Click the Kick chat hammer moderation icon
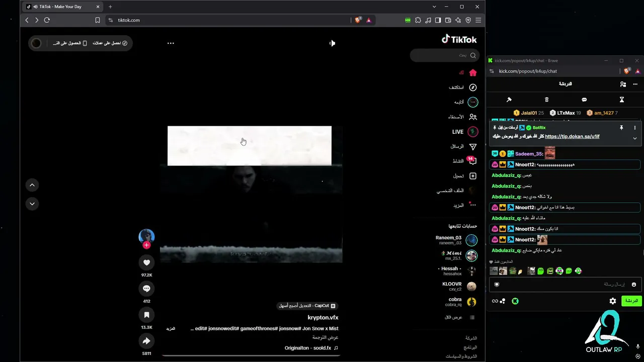This screenshot has height=362, width=644. [509, 100]
